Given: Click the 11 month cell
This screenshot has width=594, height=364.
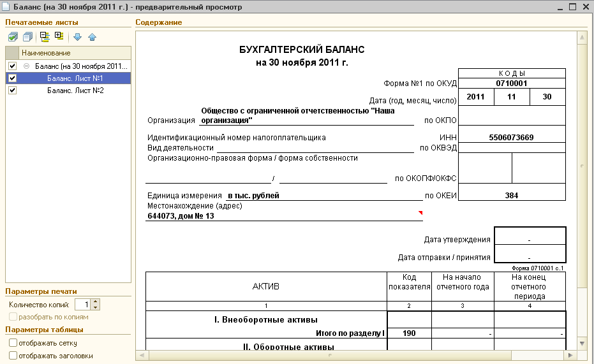Looking at the screenshot, I should click(x=512, y=96).
